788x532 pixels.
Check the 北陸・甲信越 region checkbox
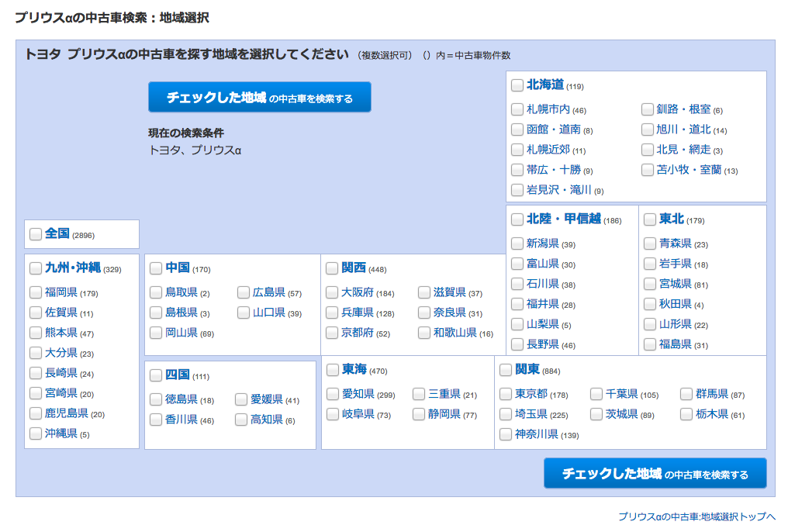[x=517, y=219]
